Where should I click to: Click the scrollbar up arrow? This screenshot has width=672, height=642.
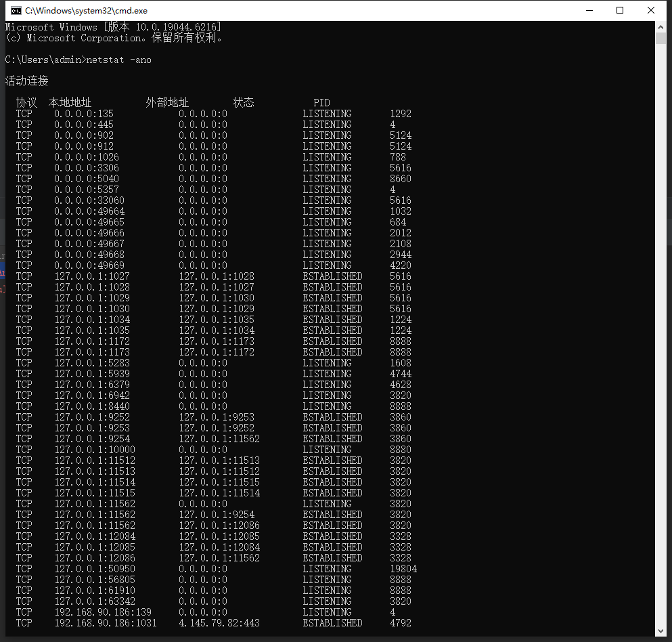click(x=660, y=26)
